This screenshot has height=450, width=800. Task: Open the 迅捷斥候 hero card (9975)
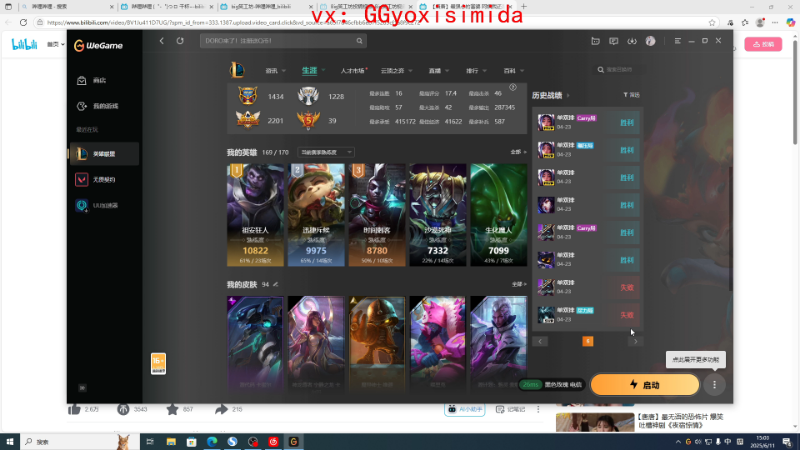point(316,215)
